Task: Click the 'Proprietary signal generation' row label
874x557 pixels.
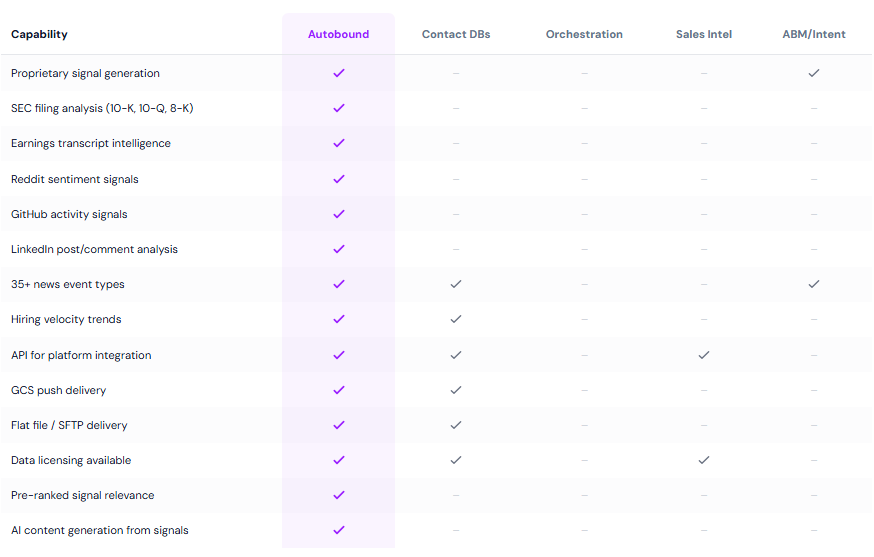Action: (85, 74)
